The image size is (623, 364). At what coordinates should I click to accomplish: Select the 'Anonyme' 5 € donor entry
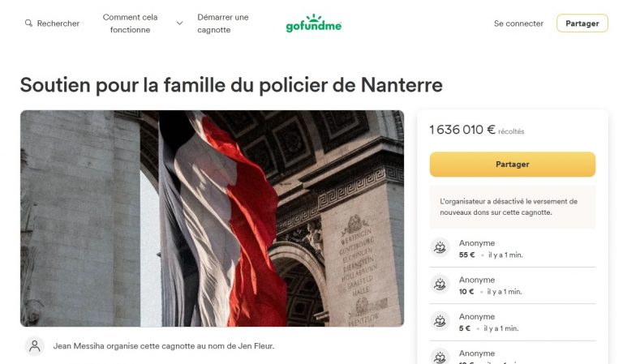pos(513,323)
